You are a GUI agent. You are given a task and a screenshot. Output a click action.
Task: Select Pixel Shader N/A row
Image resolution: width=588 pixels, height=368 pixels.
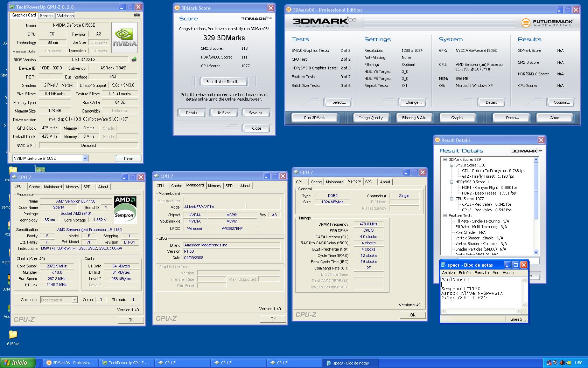(470, 232)
